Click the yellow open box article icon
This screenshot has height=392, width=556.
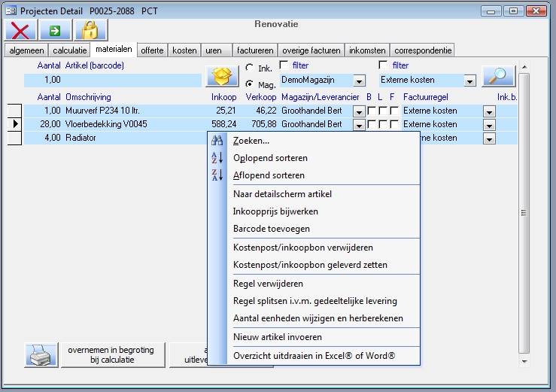[x=222, y=77]
